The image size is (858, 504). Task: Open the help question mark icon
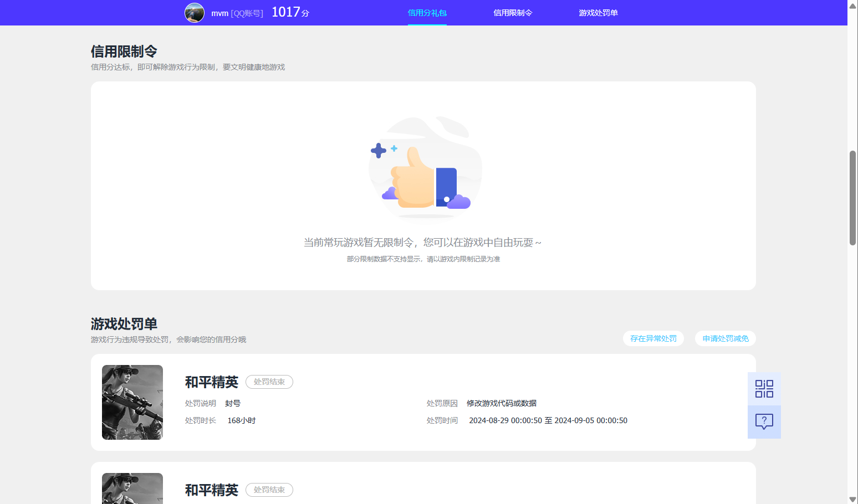pos(764,422)
